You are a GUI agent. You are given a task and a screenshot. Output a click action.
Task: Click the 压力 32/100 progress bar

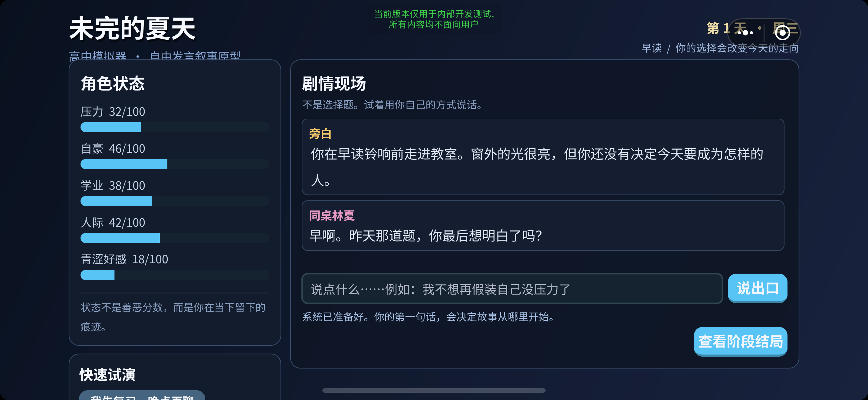pos(175,127)
